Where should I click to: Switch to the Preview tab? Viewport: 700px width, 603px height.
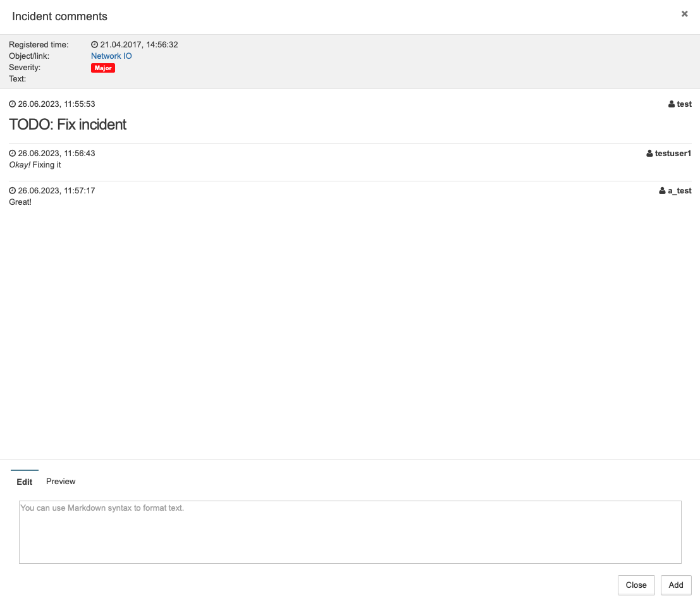tap(61, 482)
